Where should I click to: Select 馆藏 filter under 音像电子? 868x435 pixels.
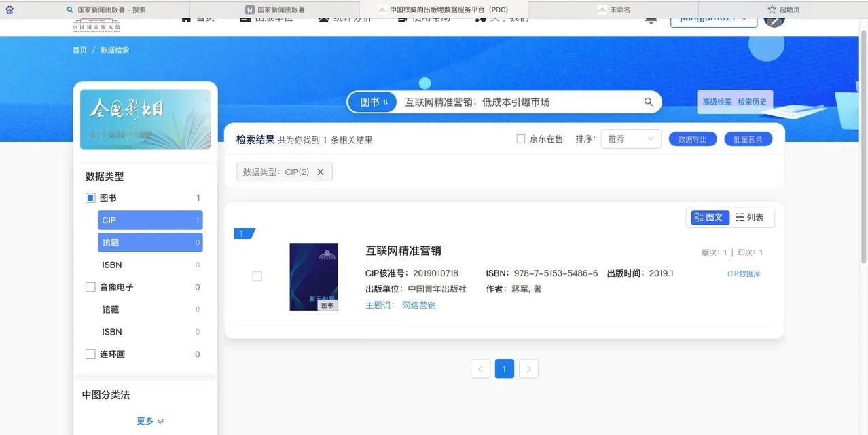click(x=150, y=309)
